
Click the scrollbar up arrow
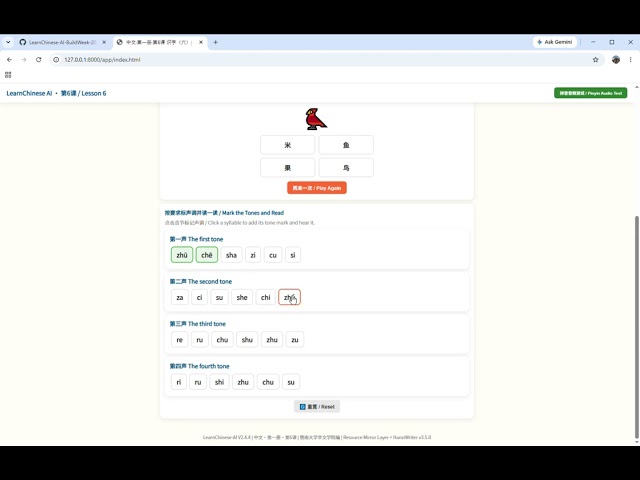(x=637, y=87)
